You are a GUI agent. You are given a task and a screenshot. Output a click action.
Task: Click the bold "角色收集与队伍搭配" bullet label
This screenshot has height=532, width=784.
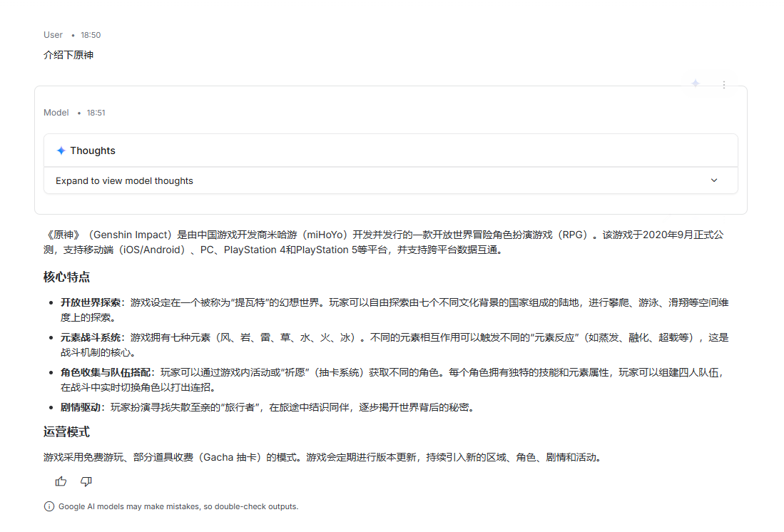tap(106, 372)
